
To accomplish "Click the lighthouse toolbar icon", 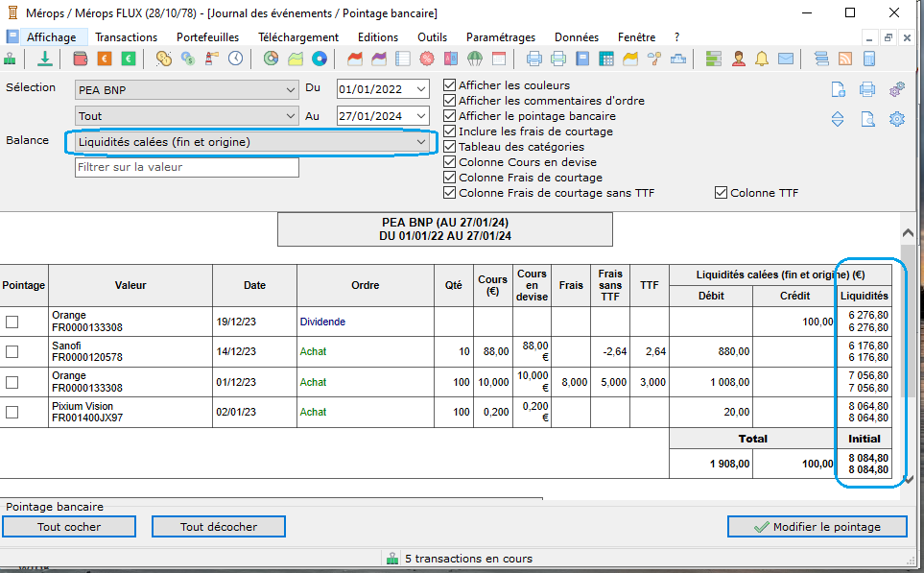I will [x=211, y=59].
